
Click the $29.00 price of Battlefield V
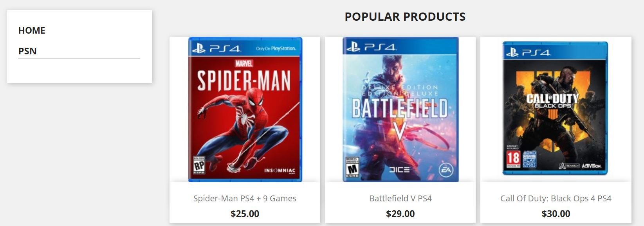click(400, 214)
